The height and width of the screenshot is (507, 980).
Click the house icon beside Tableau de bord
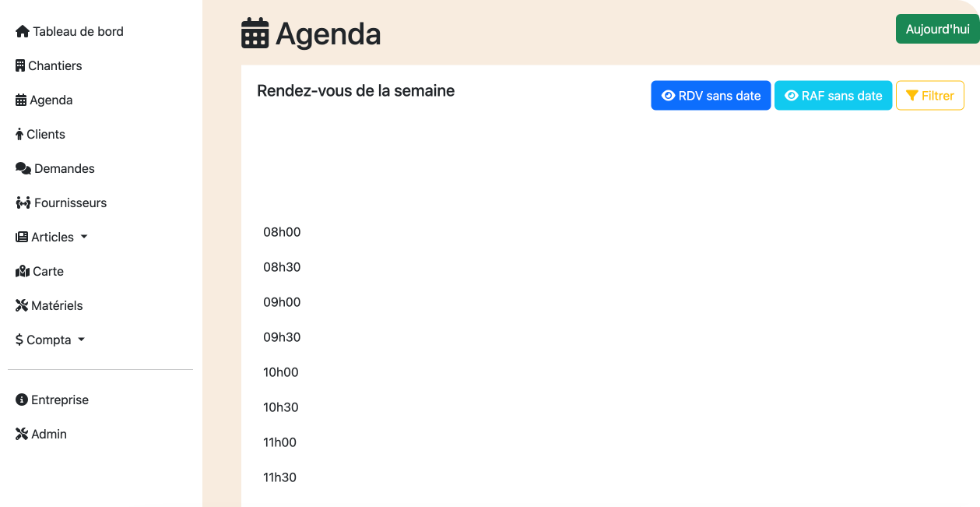23,32
